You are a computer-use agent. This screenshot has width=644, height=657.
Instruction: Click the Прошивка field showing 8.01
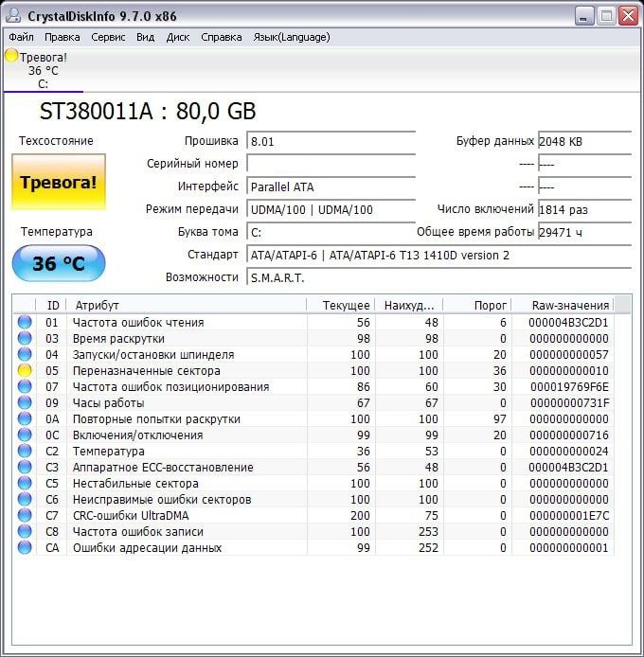[x=331, y=141]
